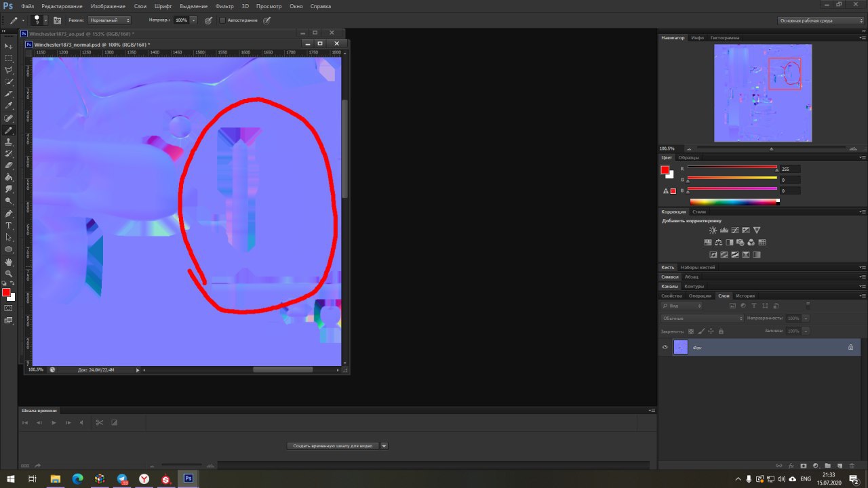This screenshot has height=488, width=868.
Task: Select the Crop tool
Action: [x=9, y=94]
